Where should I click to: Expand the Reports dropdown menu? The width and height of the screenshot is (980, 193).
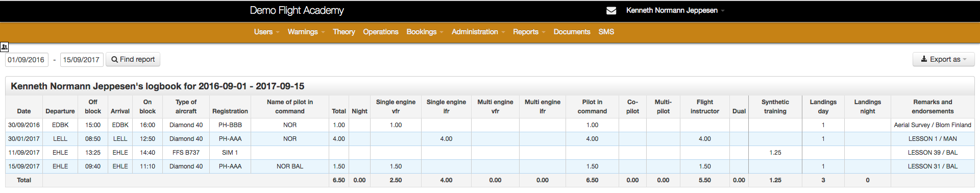click(x=529, y=32)
